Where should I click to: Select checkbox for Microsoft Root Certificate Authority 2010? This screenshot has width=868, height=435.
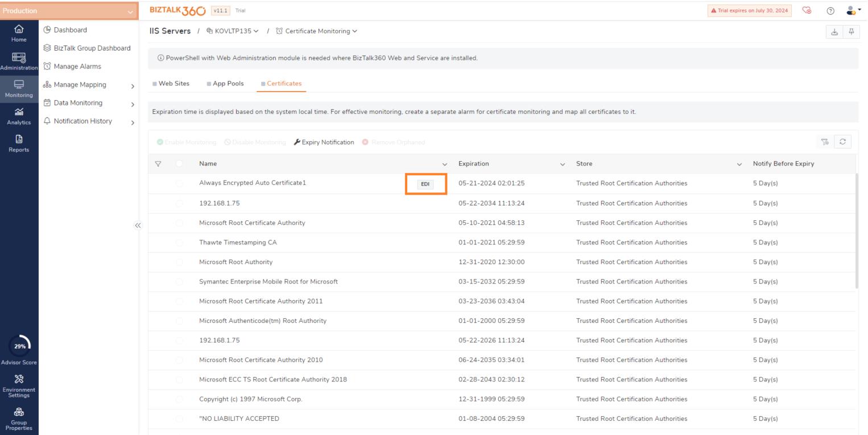[x=180, y=360]
